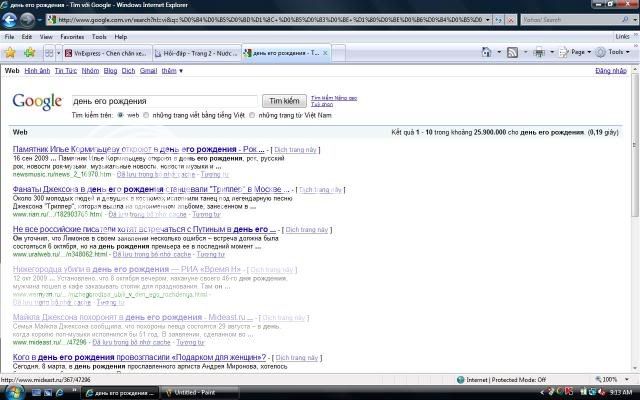Click the Favorites Center star icon
Viewport: 640px width, 400px height.
point(10,52)
